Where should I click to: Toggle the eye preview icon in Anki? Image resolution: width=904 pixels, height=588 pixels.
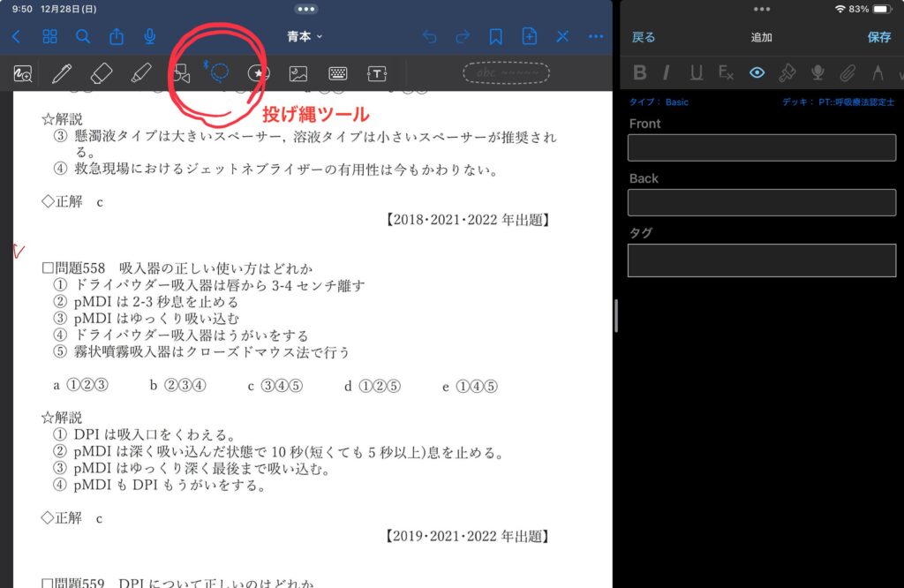(757, 72)
